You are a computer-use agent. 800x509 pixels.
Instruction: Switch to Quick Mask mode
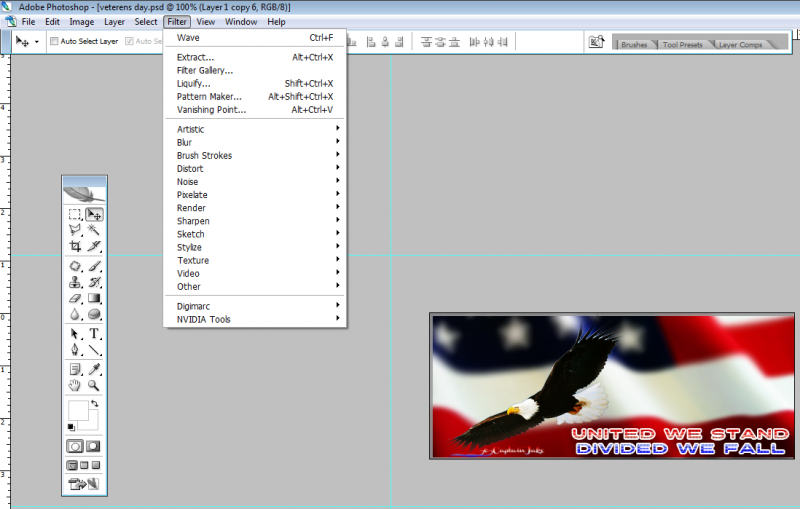pos(93,446)
